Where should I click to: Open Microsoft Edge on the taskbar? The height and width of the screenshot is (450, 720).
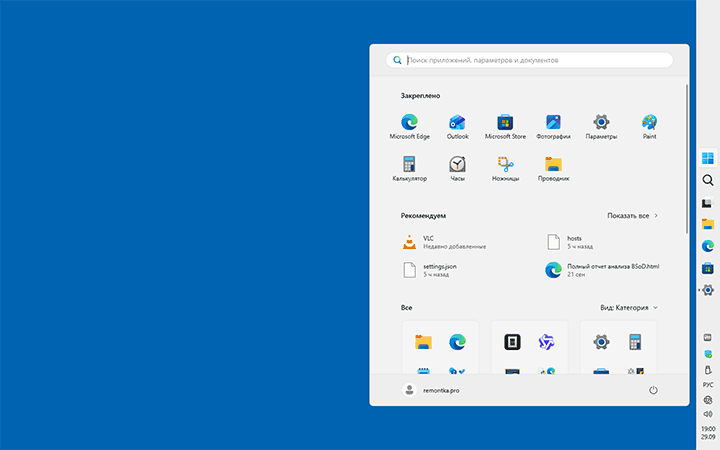tap(708, 246)
